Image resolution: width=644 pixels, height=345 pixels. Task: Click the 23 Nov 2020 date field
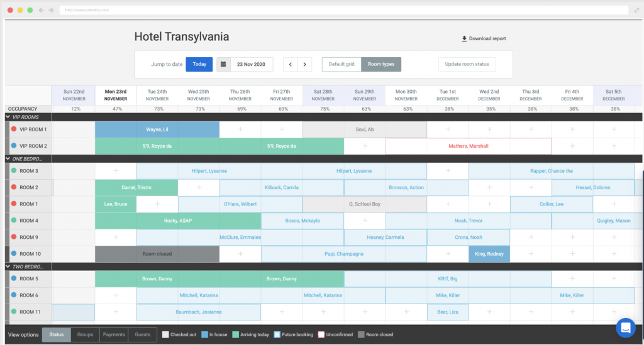click(x=252, y=64)
